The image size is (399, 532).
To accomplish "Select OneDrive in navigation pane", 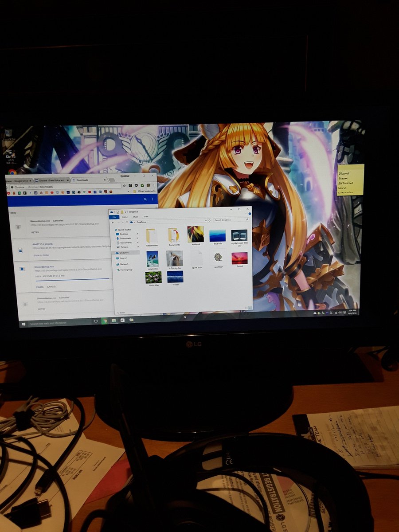I will pyautogui.click(x=125, y=252).
